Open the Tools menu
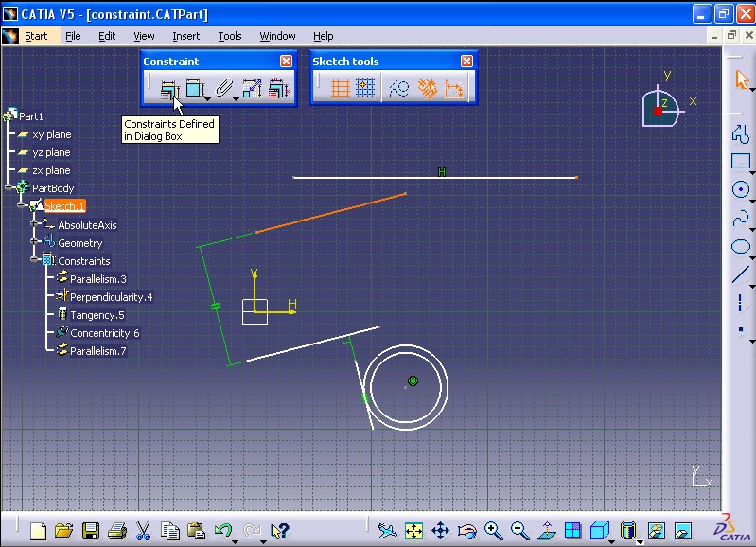 230,36
